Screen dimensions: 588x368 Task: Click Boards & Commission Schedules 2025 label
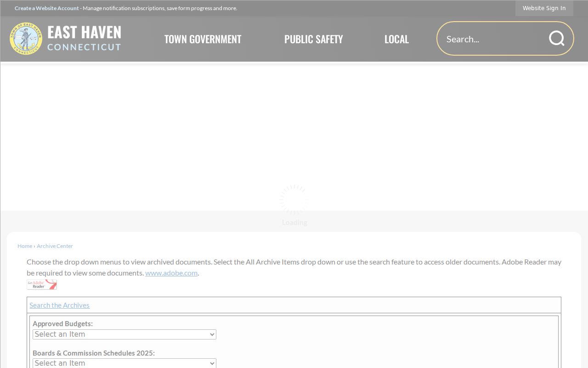pos(94,353)
